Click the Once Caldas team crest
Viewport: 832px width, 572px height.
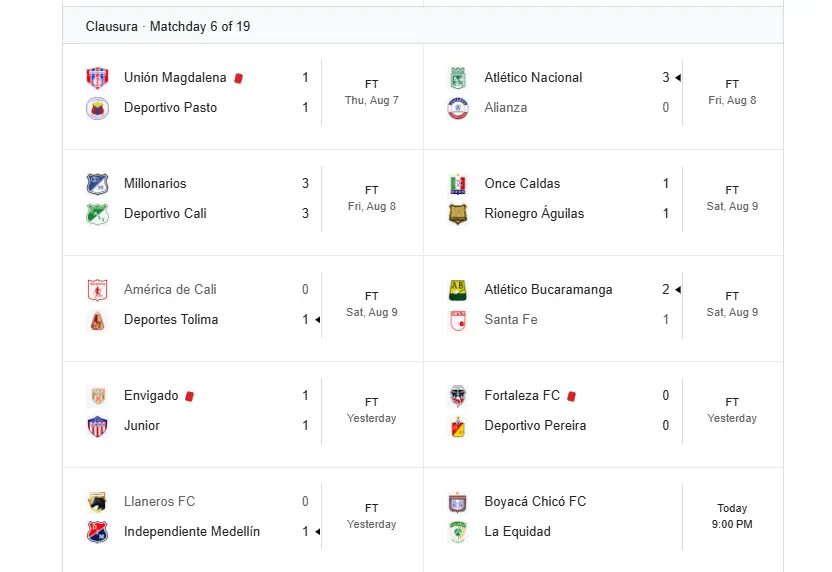[458, 184]
